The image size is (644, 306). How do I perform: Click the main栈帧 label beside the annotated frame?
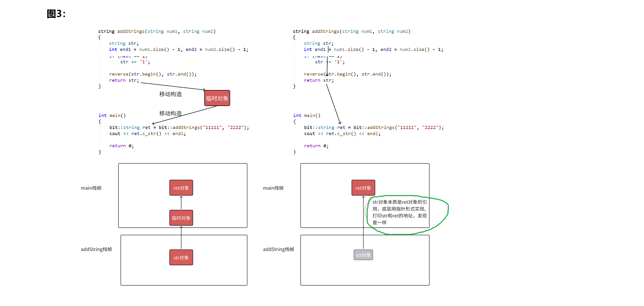(x=273, y=188)
